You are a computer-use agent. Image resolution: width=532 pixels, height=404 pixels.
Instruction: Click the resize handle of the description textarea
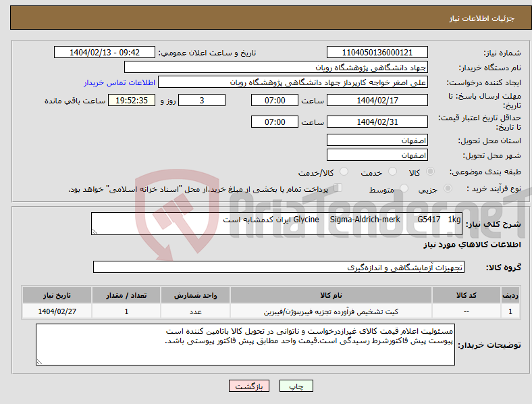[95, 232]
